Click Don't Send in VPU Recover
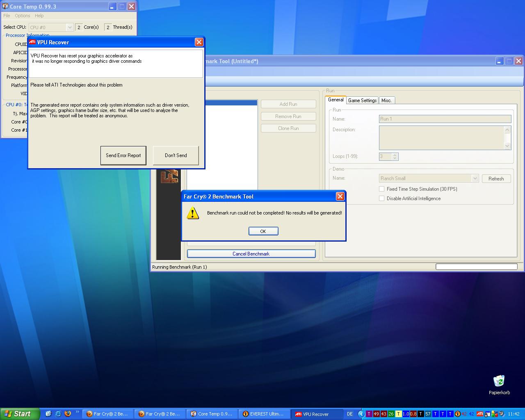 (x=176, y=155)
